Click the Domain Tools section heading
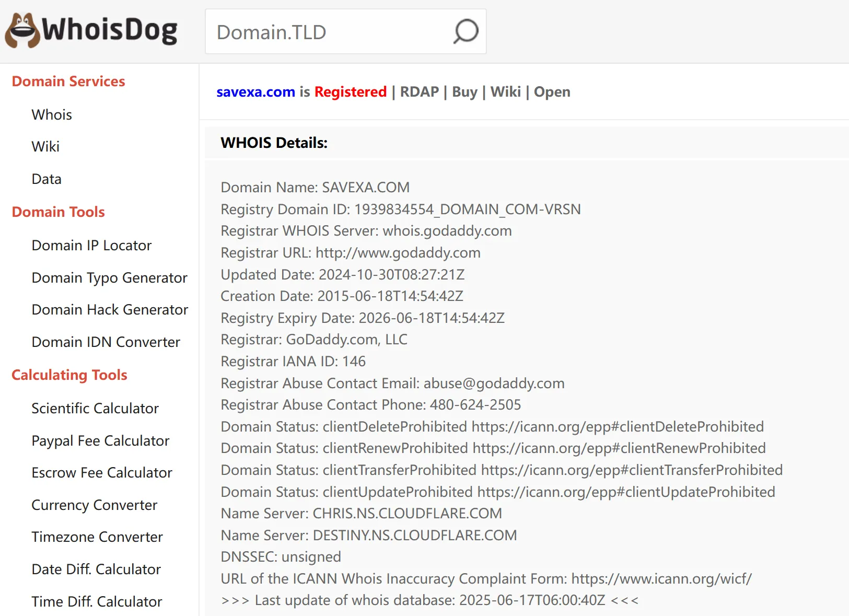The image size is (849, 616). [x=59, y=212]
